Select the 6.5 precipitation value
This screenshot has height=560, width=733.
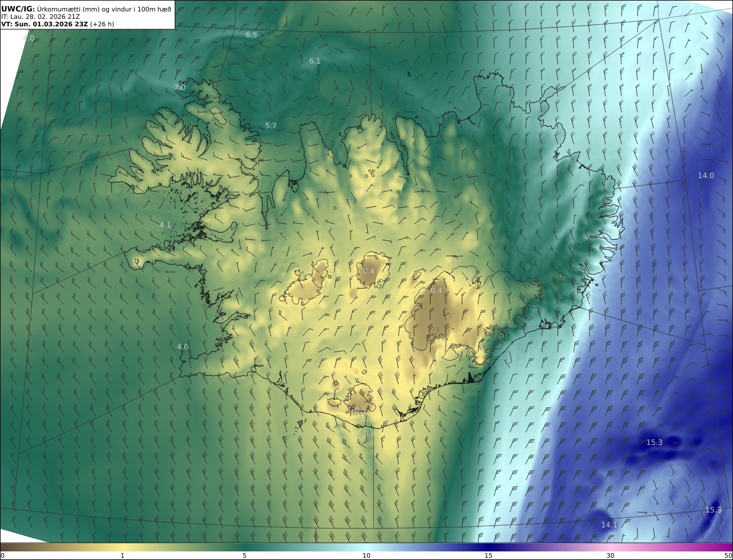coord(251,35)
